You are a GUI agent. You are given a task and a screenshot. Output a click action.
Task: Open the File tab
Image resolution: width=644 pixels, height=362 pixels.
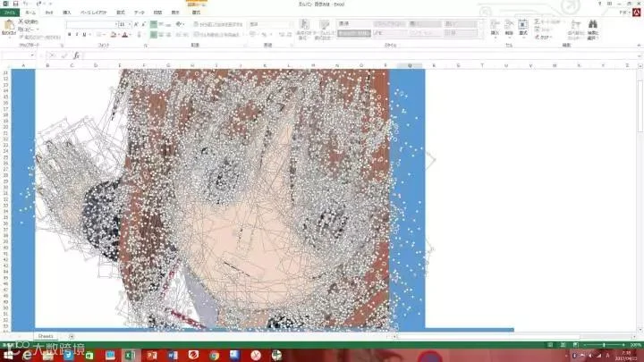[10, 13]
